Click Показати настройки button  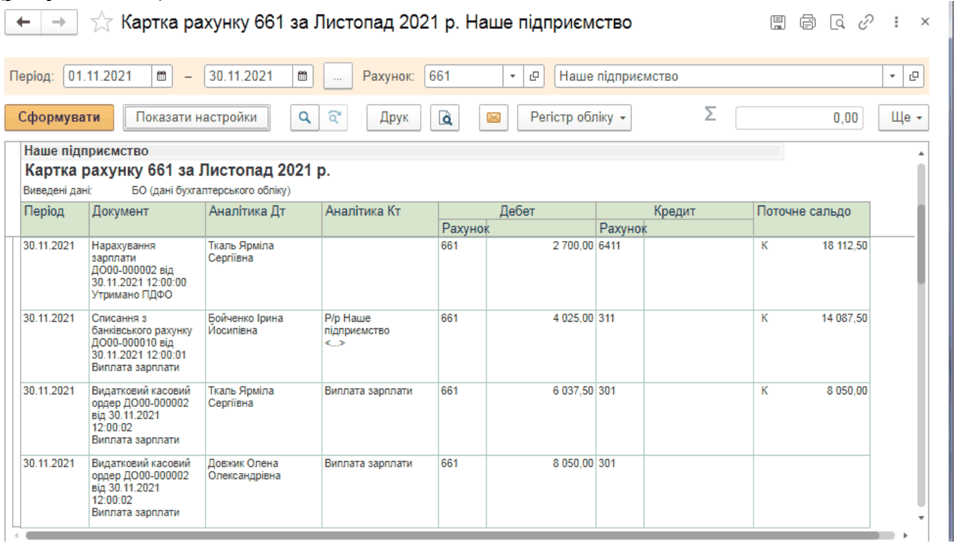[197, 117]
